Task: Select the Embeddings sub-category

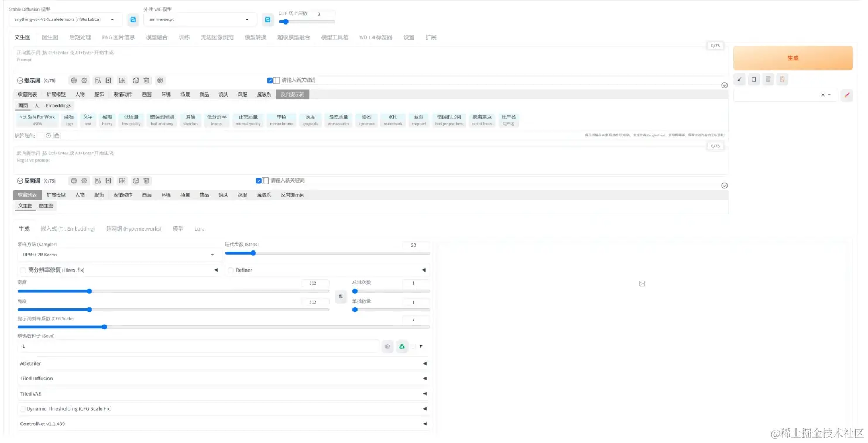Action: point(58,105)
